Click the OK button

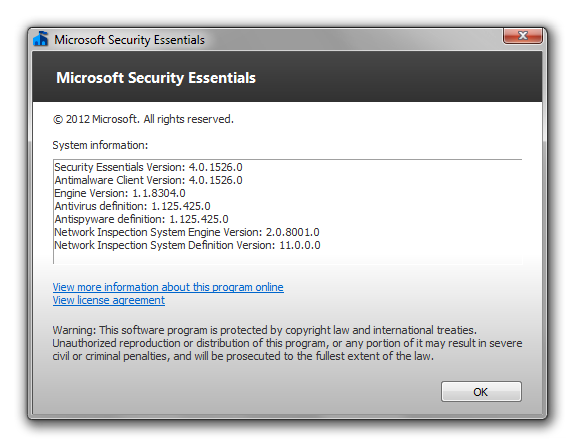pos(481,392)
